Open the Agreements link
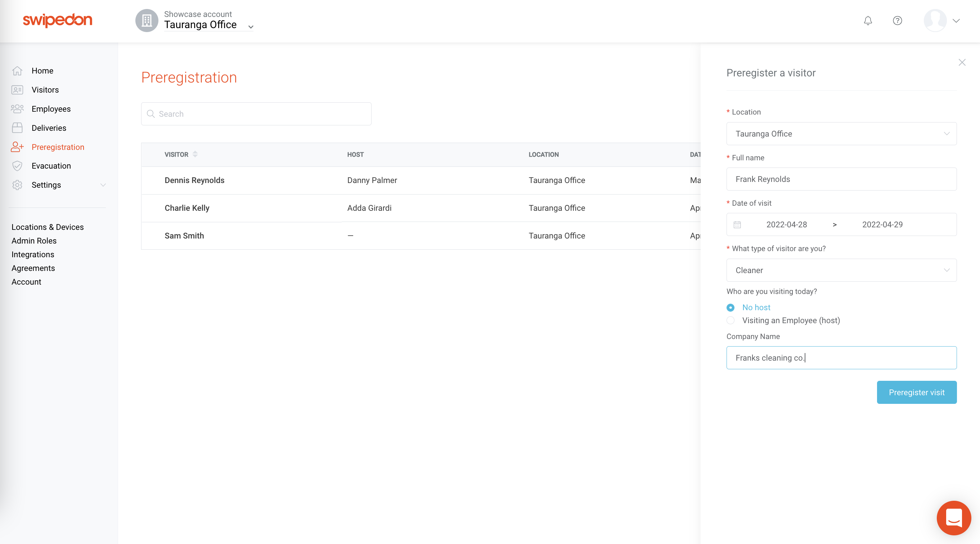Viewport: 980px width, 544px height. coord(33,268)
